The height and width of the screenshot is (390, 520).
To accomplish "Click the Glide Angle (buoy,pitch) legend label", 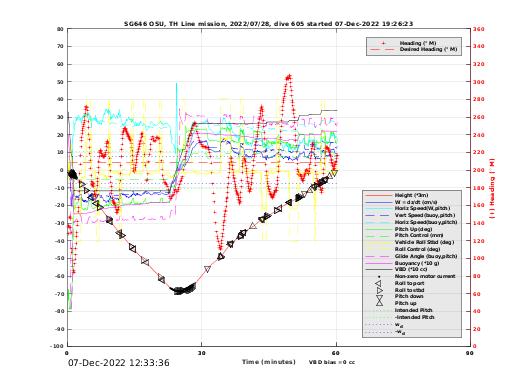I will tap(426, 256).
